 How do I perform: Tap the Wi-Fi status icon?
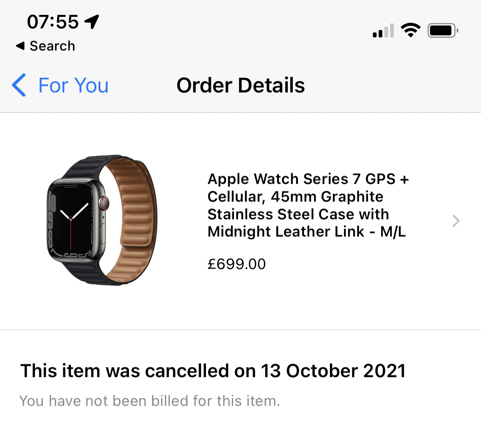pyautogui.click(x=410, y=30)
